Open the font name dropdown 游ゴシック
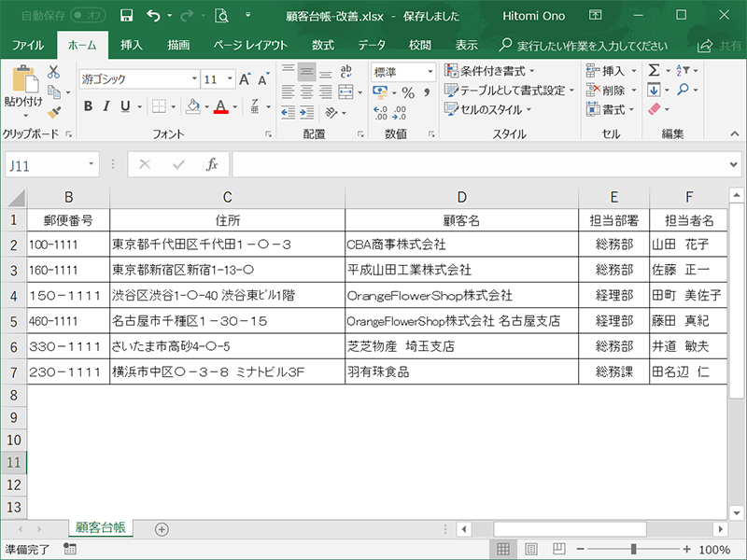Screen dimensions: 747x560 (x=194, y=79)
